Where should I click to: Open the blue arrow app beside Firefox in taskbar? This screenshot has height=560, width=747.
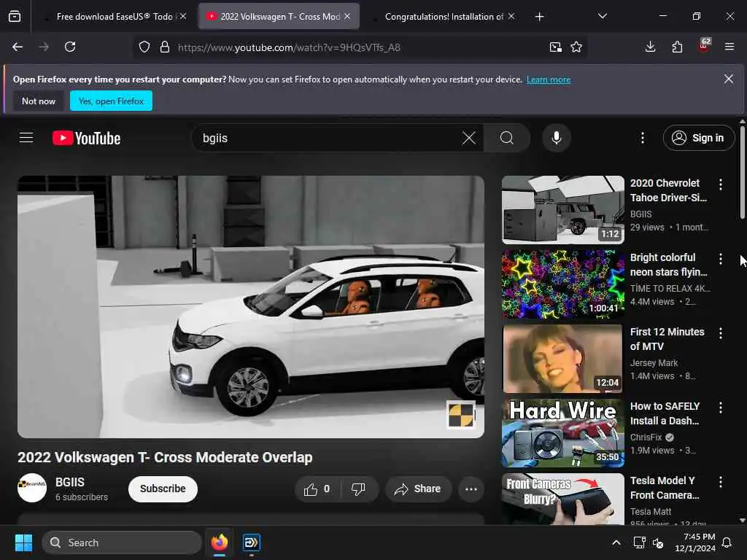pyautogui.click(x=251, y=542)
